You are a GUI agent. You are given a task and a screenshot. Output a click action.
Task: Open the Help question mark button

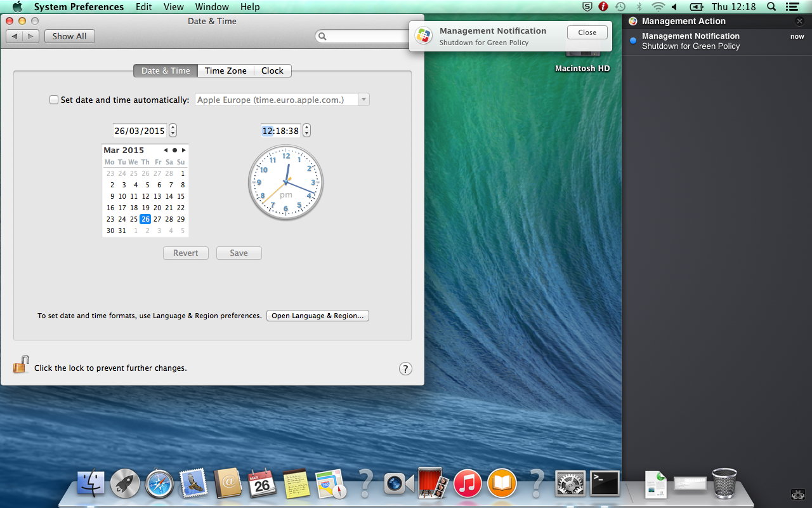coord(406,369)
